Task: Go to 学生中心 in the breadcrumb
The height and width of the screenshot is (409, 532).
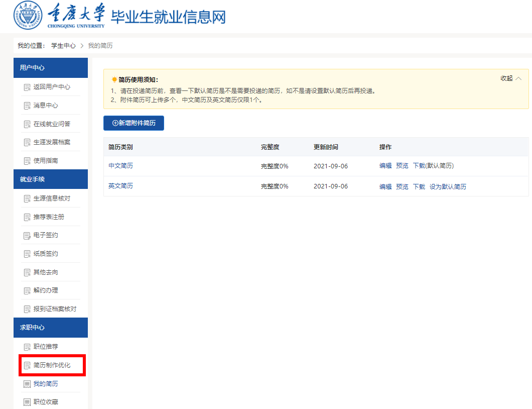Action: [x=63, y=46]
